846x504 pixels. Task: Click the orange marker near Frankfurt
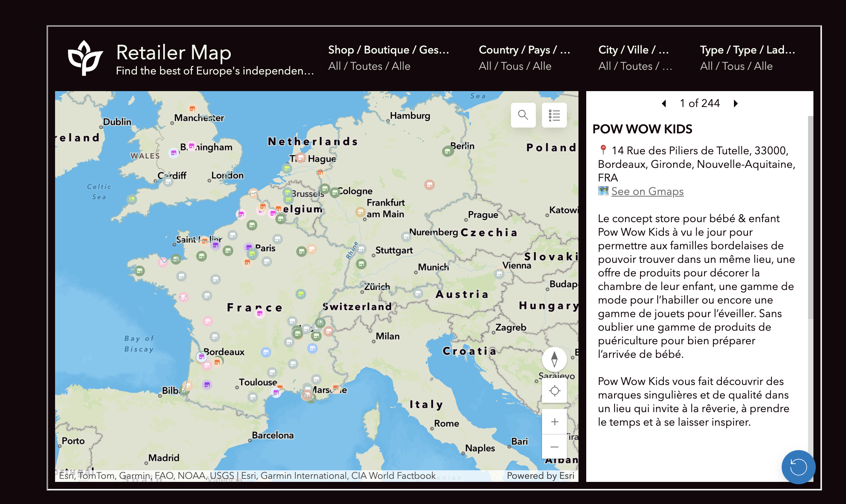360,212
